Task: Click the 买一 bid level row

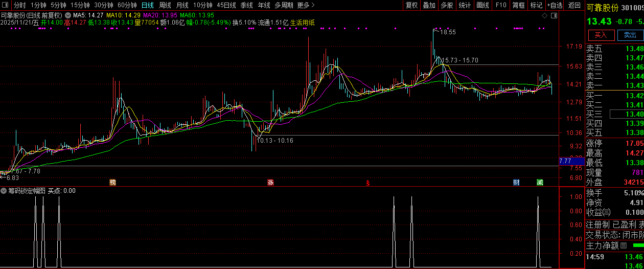Action: [x=614, y=96]
